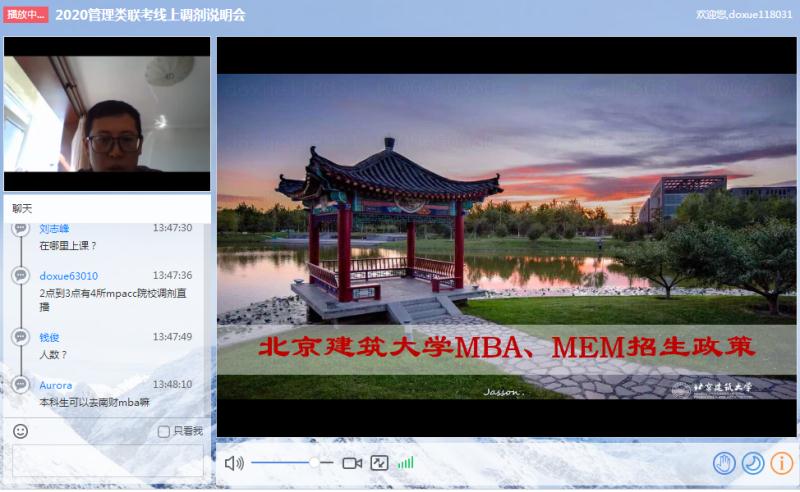Viewport: 800px width, 492px height.
Task: Open the orange info icon
Action: tap(781, 463)
